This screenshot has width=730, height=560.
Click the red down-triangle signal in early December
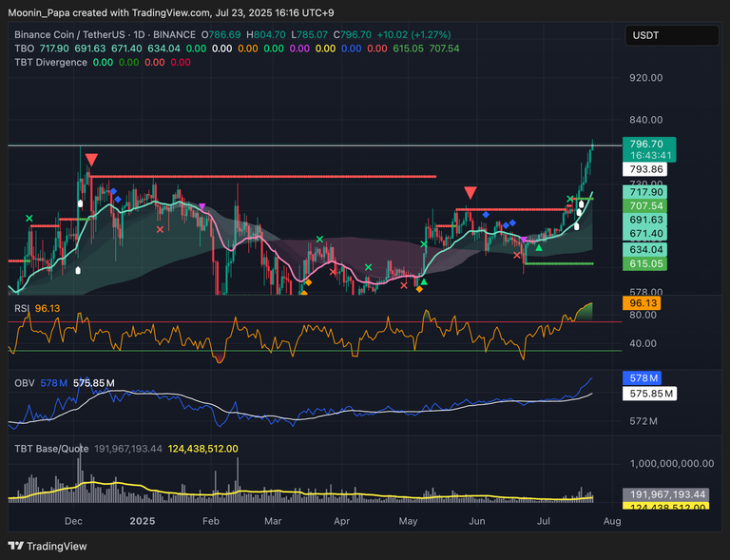click(91, 160)
